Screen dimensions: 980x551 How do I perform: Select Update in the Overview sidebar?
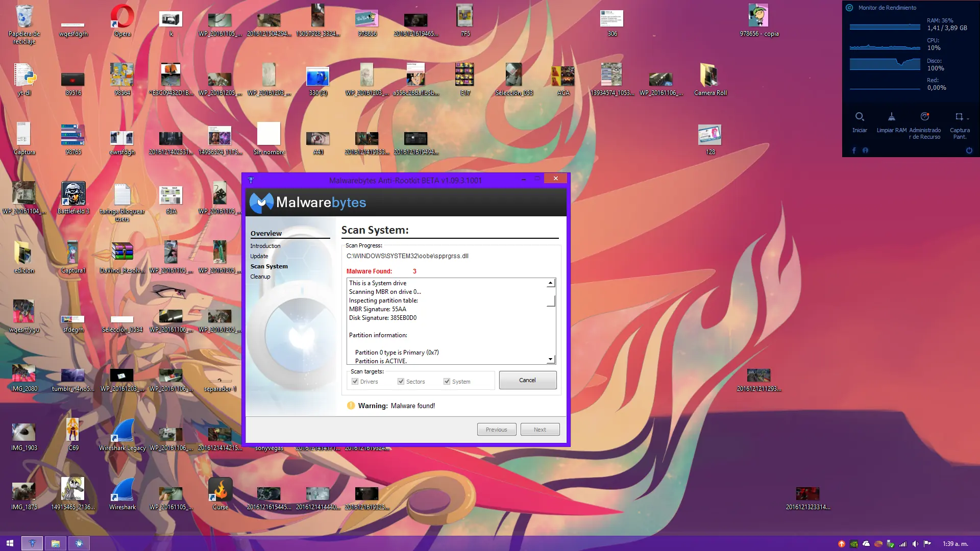click(259, 256)
